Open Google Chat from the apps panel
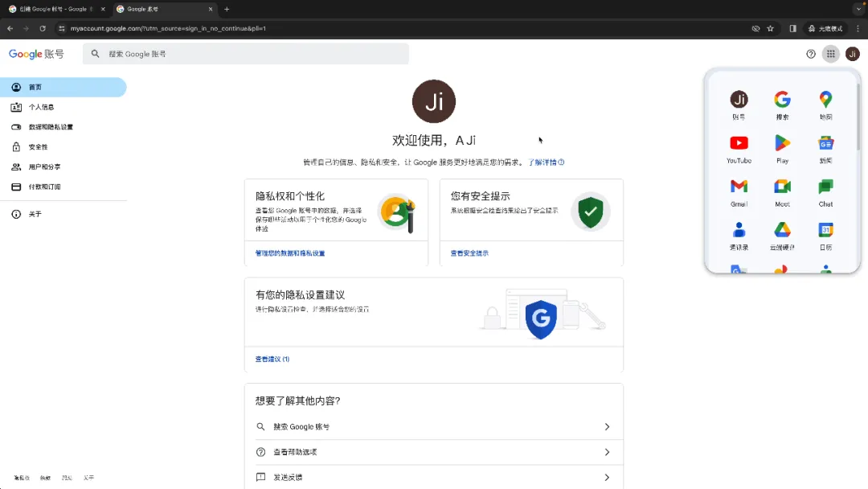 click(825, 192)
